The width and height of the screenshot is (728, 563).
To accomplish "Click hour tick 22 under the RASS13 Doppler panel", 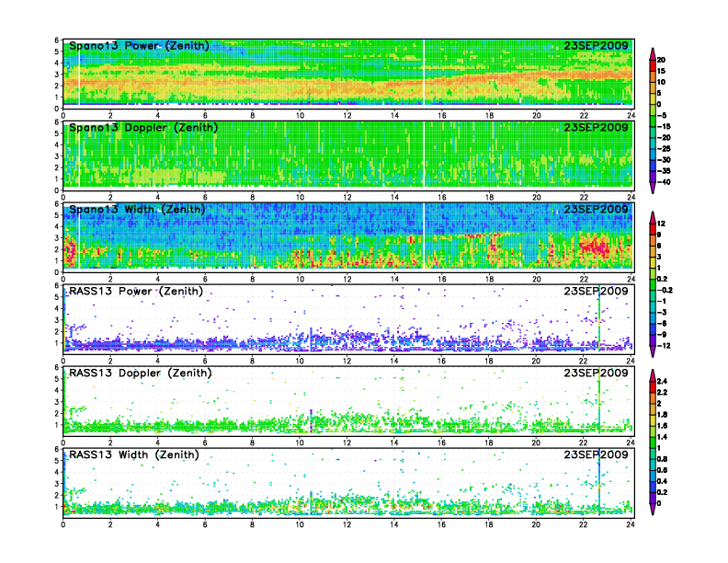I will tap(584, 442).
